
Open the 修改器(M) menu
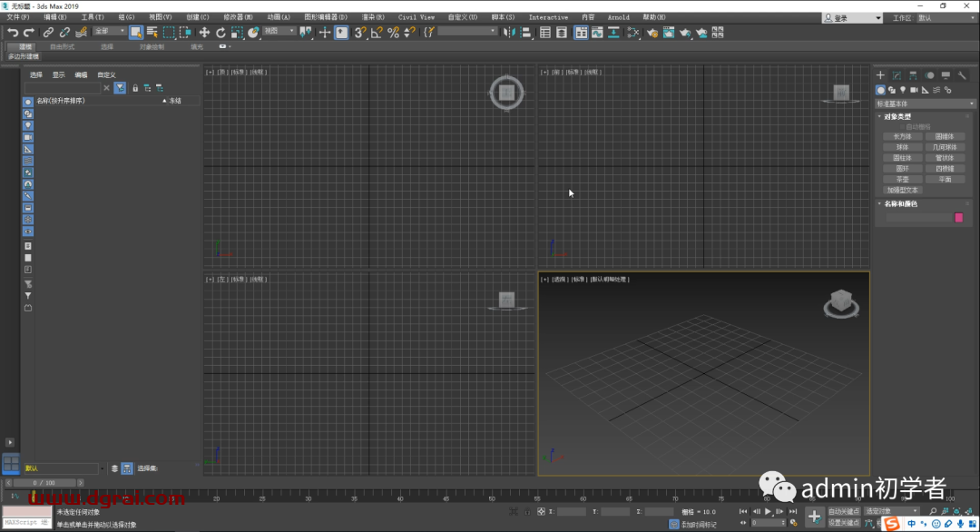pyautogui.click(x=238, y=17)
